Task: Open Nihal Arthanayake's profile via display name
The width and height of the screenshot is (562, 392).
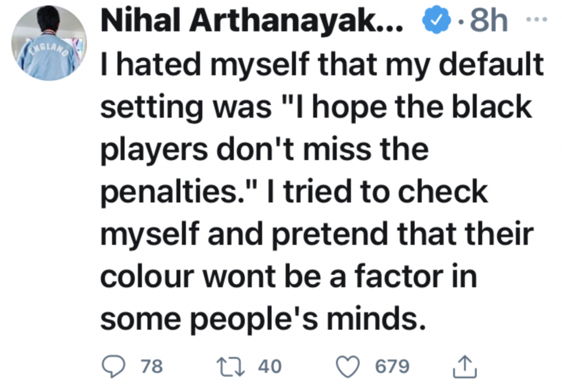Action: (x=252, y=22)
